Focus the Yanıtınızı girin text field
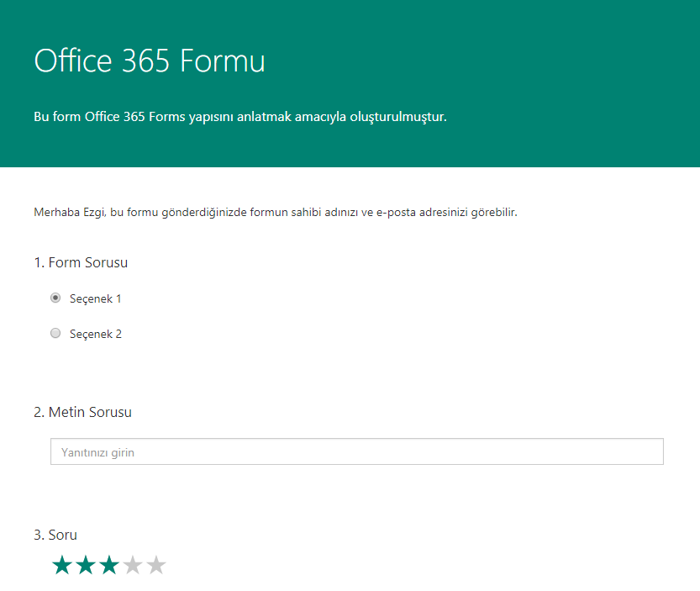 [356, 451]
